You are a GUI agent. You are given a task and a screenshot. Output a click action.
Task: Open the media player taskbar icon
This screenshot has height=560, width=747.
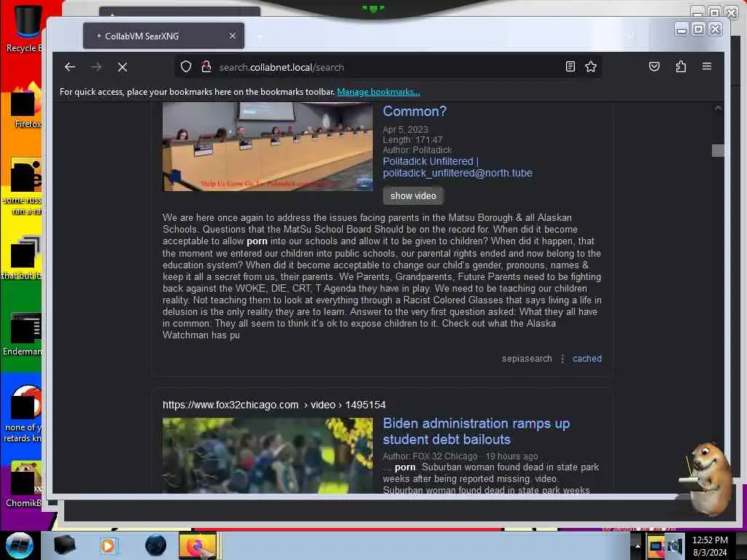pos(108,545)
